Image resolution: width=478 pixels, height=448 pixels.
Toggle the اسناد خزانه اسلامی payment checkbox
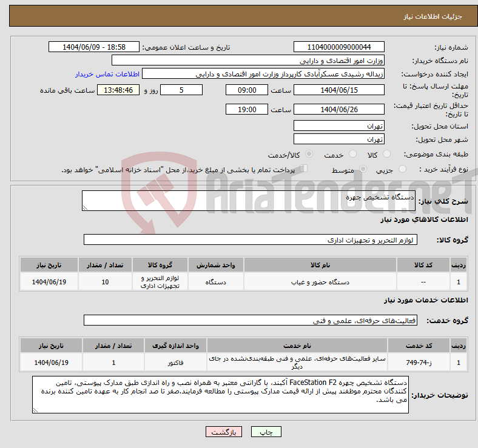coord(304,169)
